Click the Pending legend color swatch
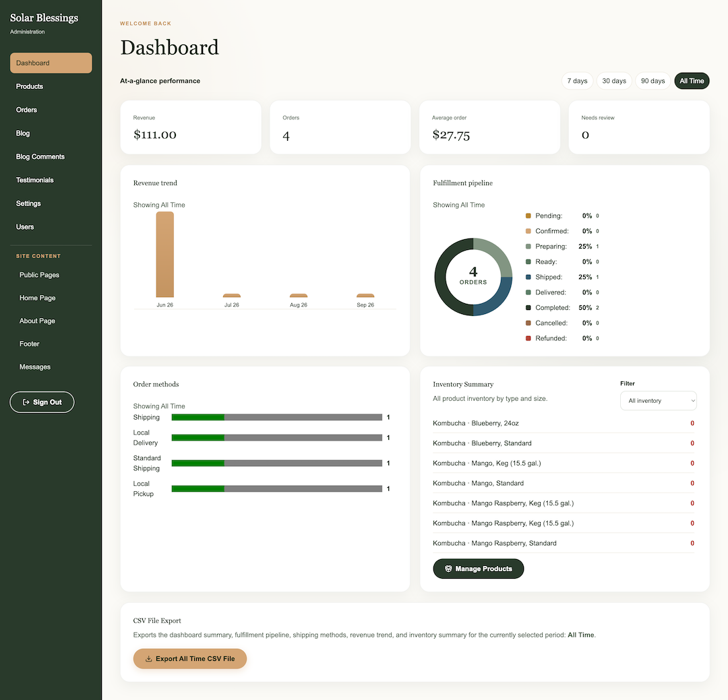 (528, 216)
